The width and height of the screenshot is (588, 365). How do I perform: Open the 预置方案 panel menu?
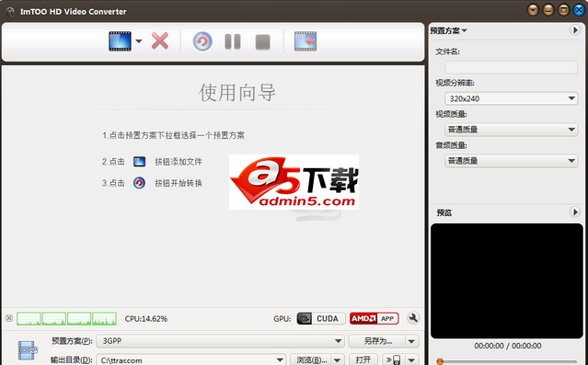click(448, 30)
